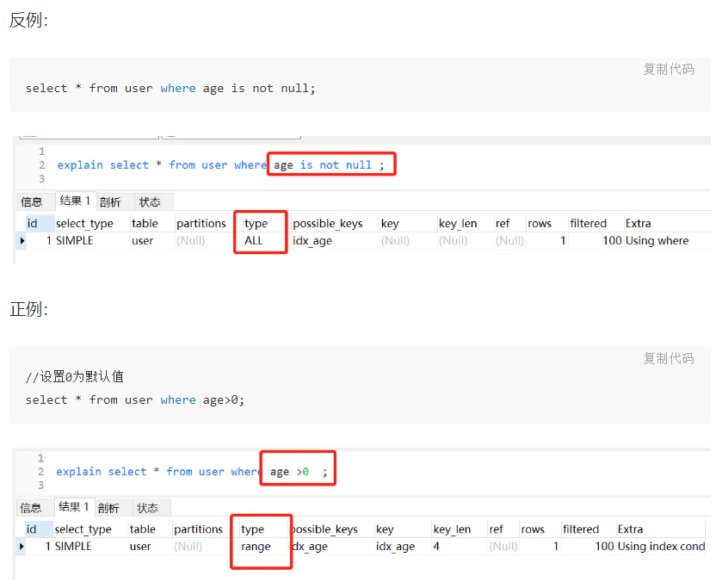Screen dimensions: 722x588
Task: Select the id column header in the upper grid
Action: [x=40, y=224]
